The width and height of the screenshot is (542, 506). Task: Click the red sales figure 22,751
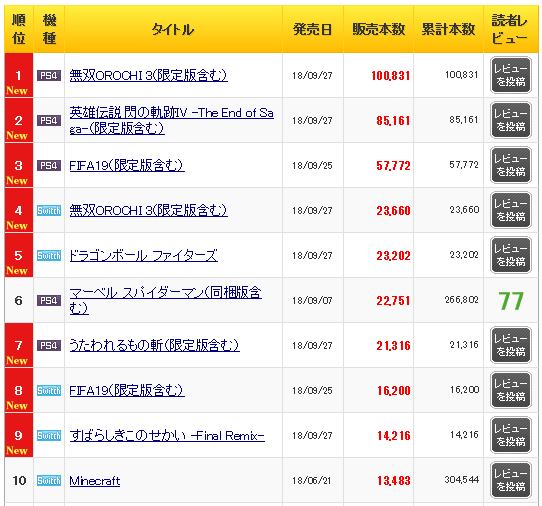393,301
